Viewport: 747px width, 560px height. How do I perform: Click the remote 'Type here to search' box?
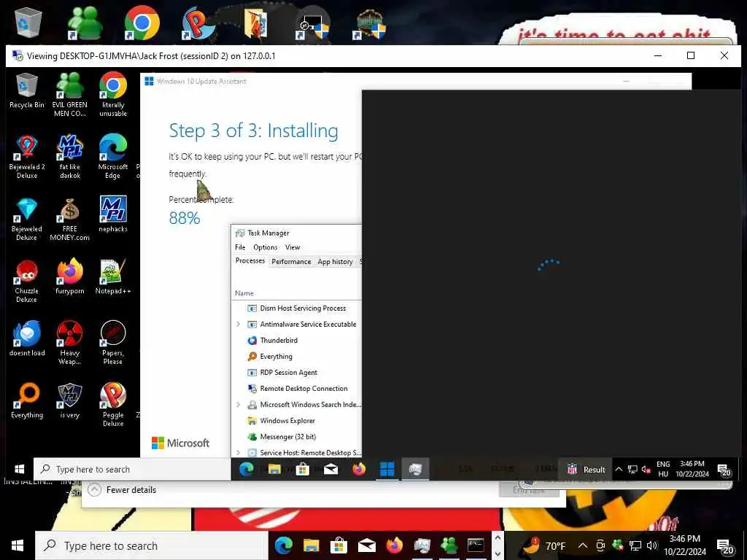click(x=132, y=469)
